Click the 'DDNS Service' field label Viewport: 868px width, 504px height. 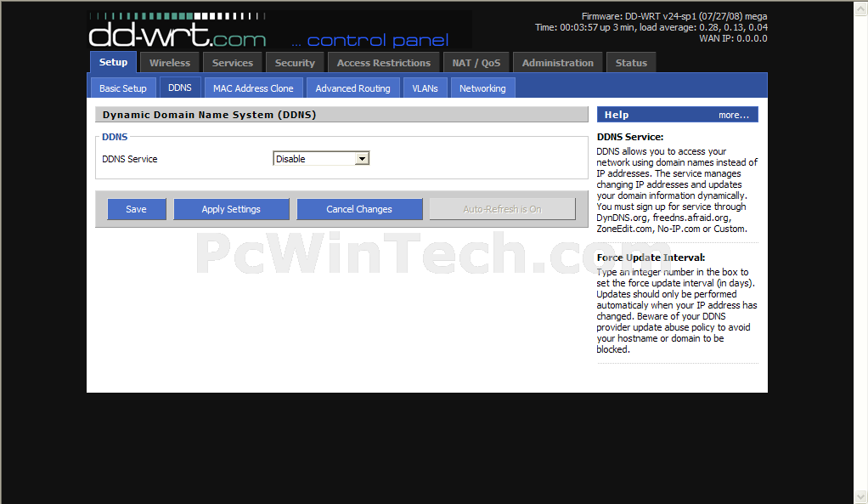point(130,159)
